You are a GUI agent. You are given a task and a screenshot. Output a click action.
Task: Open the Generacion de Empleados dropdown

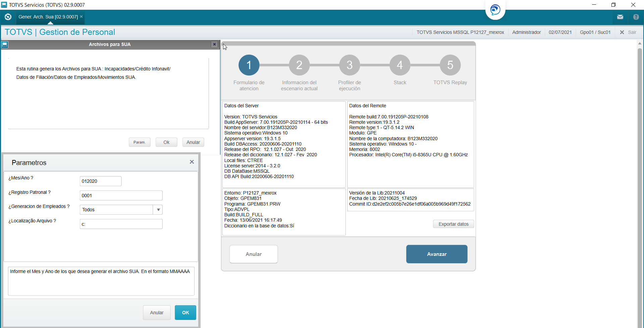tap(158, 210)
